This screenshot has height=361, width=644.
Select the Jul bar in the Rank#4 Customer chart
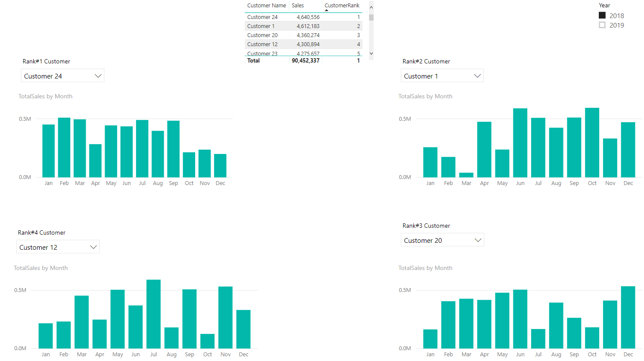pyautogui.click(x=153, y=314)
